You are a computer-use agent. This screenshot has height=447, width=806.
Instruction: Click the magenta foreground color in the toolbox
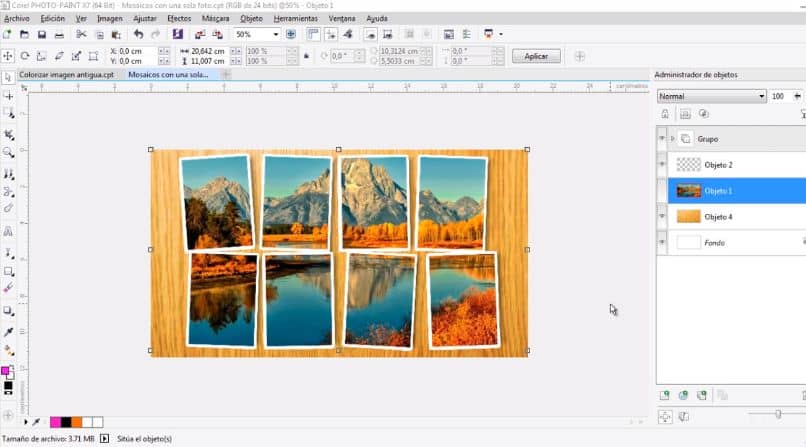[x=5, y=371]
